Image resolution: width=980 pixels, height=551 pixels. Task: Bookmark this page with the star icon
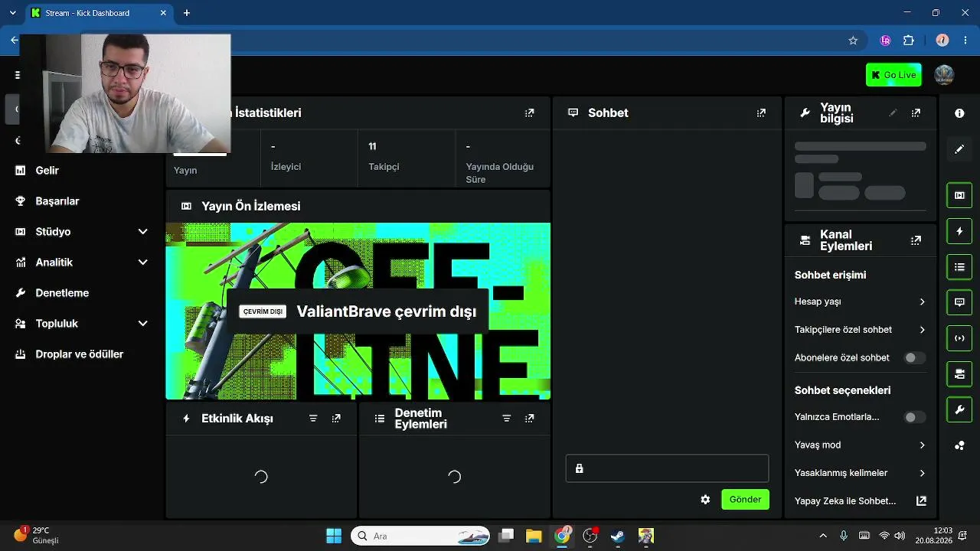[853, 41]
